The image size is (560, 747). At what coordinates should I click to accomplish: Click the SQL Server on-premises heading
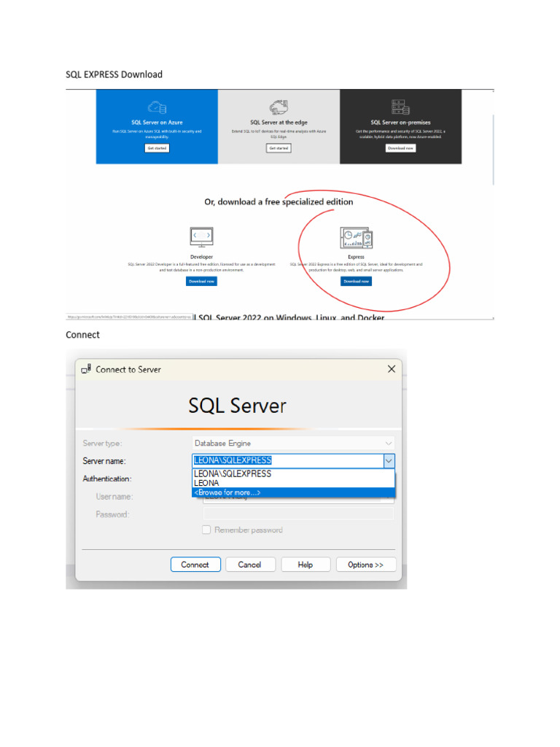pyautogui.click(x=400, y=123)
